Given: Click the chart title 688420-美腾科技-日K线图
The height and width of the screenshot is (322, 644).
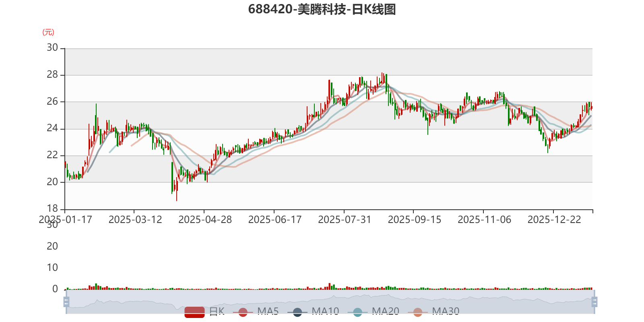Looking at the screenshot, I should (x=322, y=9).
